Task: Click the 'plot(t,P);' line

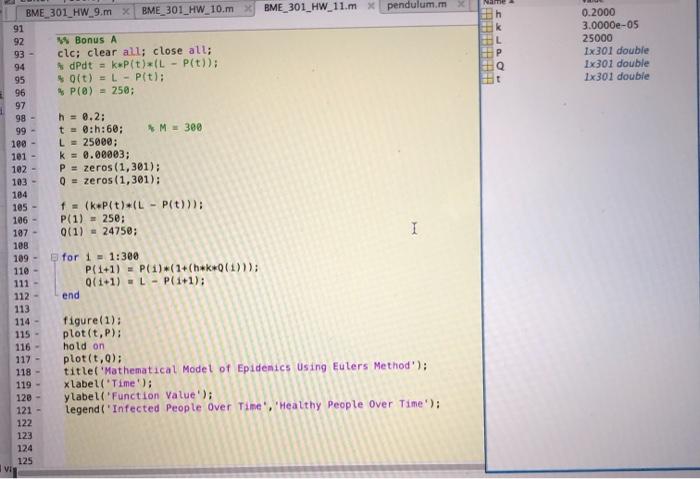Action: tap(92, 333)
